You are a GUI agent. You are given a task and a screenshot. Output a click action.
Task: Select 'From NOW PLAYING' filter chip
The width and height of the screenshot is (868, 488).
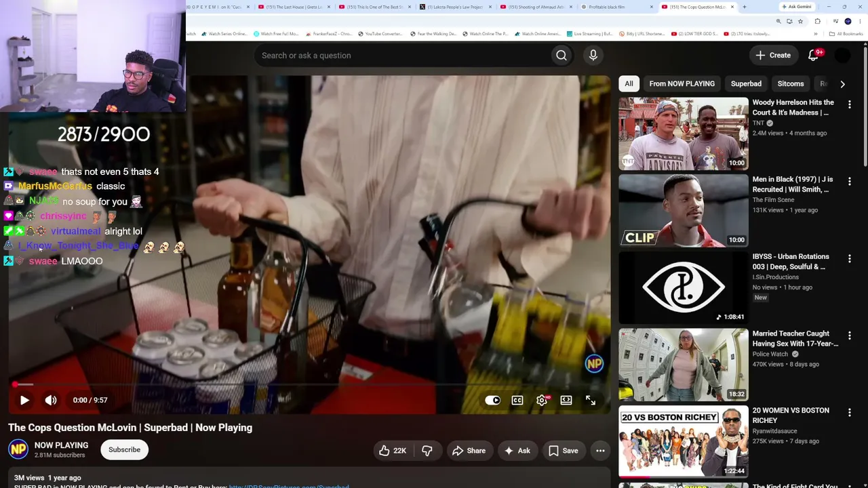pyautogui.click(x=682, y=84)
